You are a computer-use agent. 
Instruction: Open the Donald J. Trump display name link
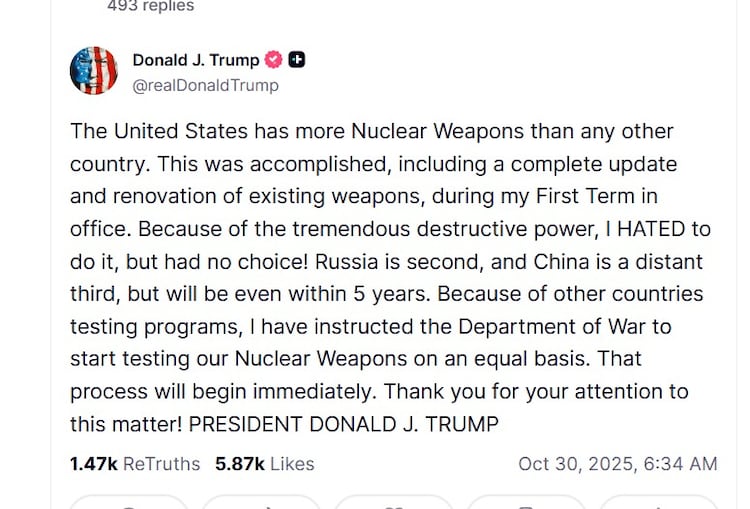click(195, 60)
